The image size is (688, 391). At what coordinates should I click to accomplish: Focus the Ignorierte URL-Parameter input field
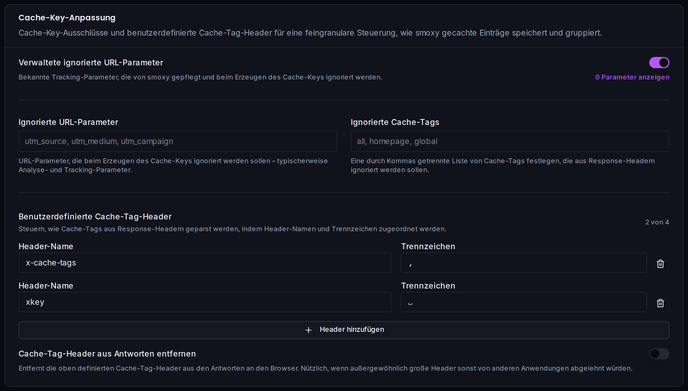point(178,141)
